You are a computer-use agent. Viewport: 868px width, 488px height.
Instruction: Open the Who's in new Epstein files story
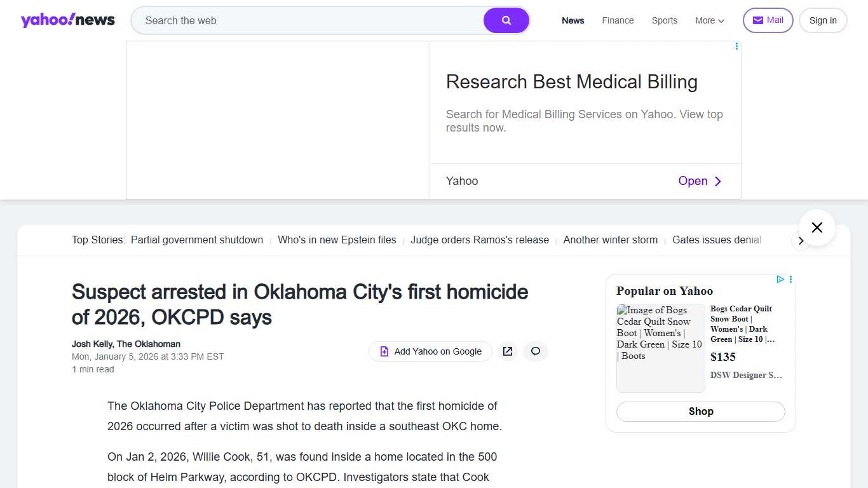pyautogui.click(x=337, y=240)
